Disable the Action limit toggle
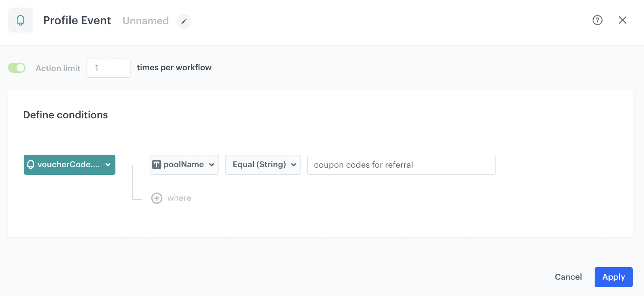The height and width of the screenshot is (296, 644). coord(17,68)
